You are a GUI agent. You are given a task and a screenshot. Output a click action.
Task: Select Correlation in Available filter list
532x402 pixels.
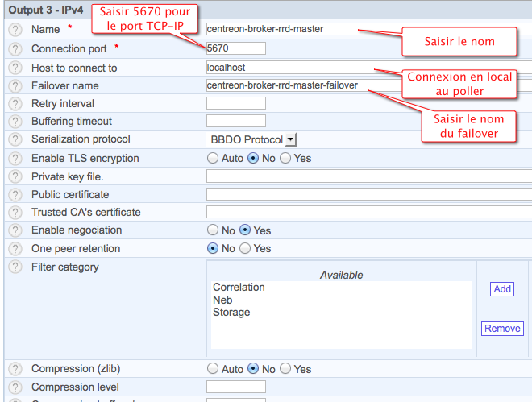(239, 287)
